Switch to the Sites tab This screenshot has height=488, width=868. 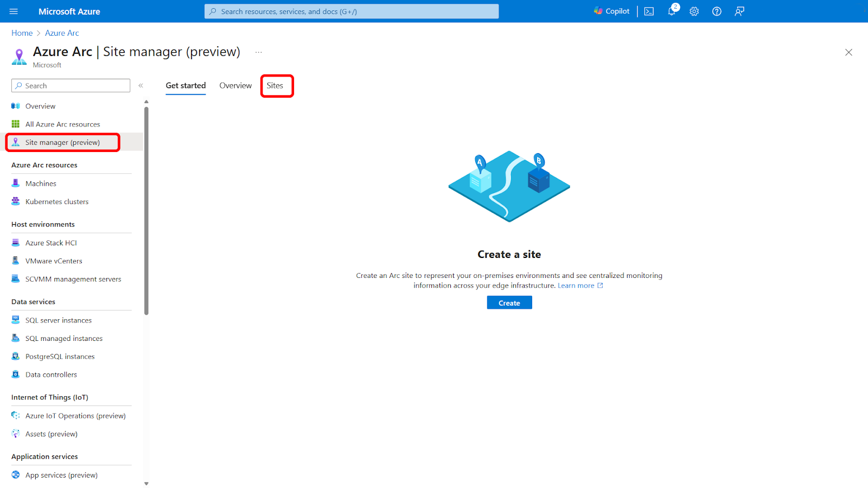[275, 86]
